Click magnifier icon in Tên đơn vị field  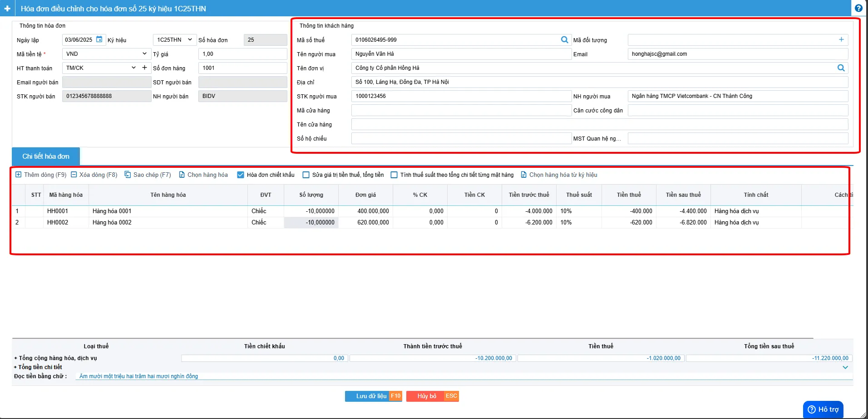click(841, 68)
